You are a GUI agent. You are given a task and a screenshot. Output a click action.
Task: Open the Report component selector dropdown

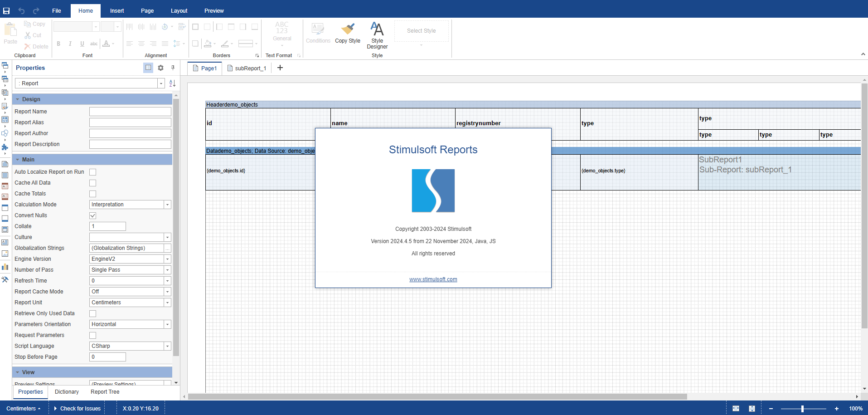(161, 83)
